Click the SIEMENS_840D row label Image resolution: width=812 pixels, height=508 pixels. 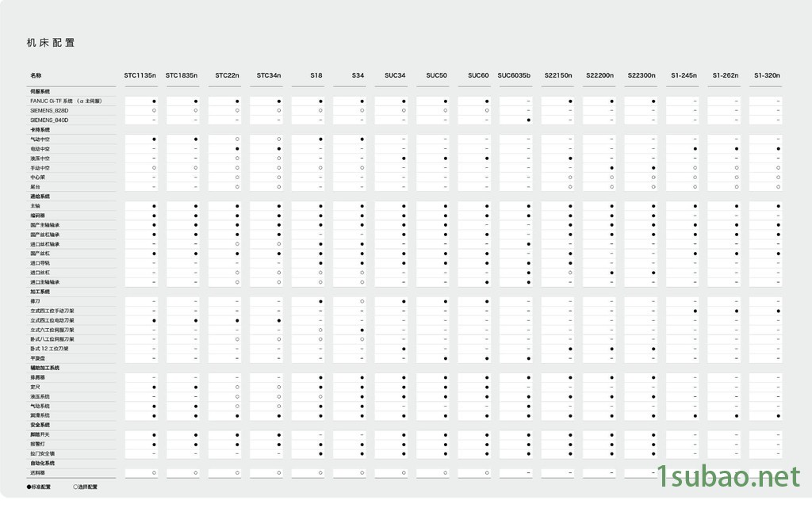(49, 120)
